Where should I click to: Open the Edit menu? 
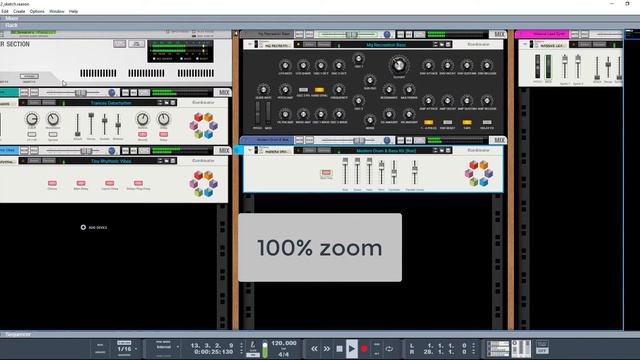click(4, 11)
